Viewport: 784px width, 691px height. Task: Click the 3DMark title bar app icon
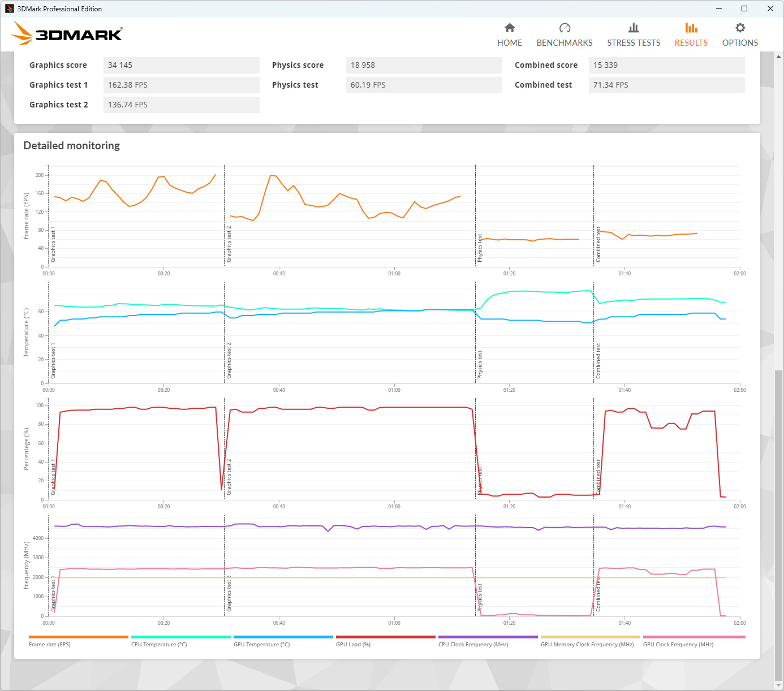point(9,8)
